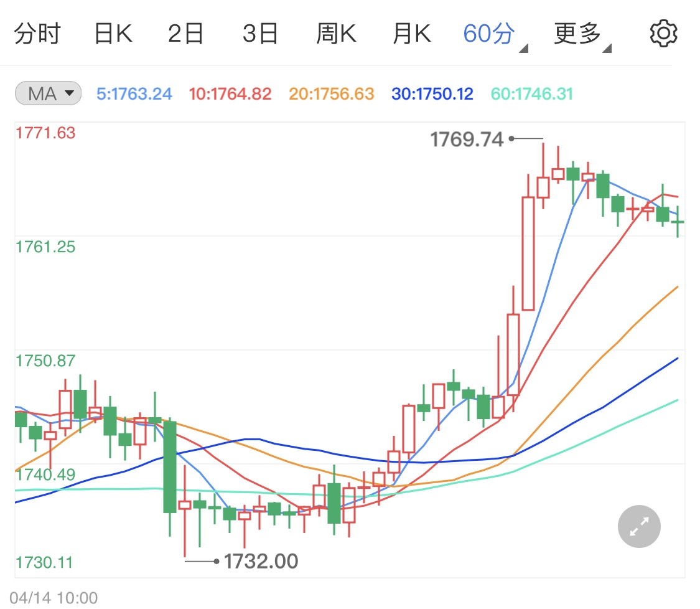Switch to the 周K tab
Viewport: 700px width, 609px height.
[x=336, y=34]
